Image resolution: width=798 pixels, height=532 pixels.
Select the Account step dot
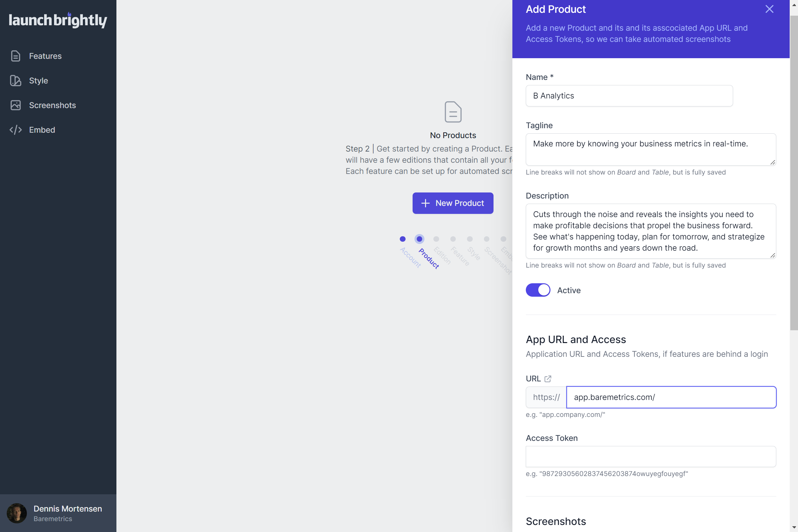tap(403, 239)
